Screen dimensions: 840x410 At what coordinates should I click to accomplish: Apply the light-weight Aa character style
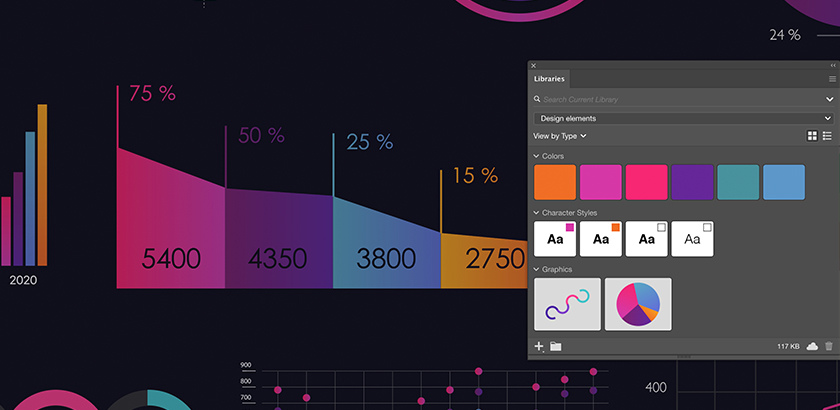point(692,239)
